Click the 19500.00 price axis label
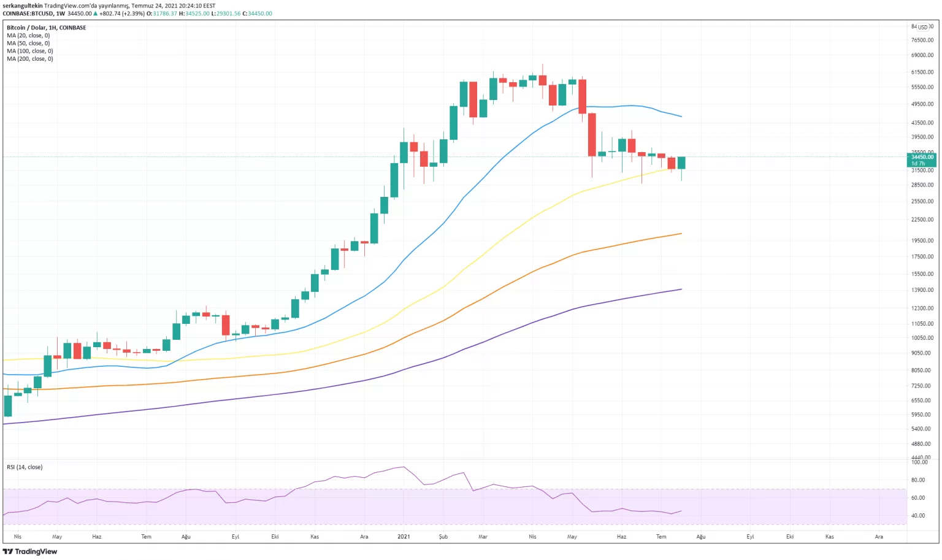The image size is (942, 560). click(922, 241)
